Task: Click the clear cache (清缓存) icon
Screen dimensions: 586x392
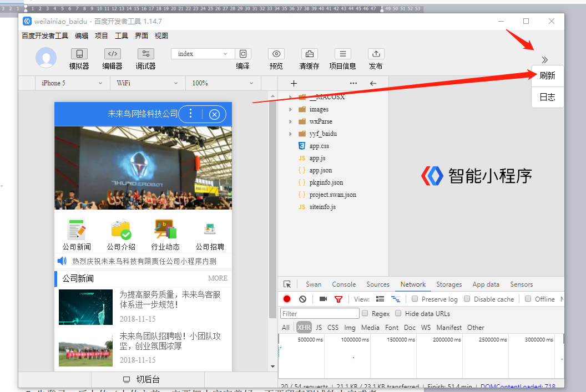Action: pyautogui.click(x=309, y=54)
